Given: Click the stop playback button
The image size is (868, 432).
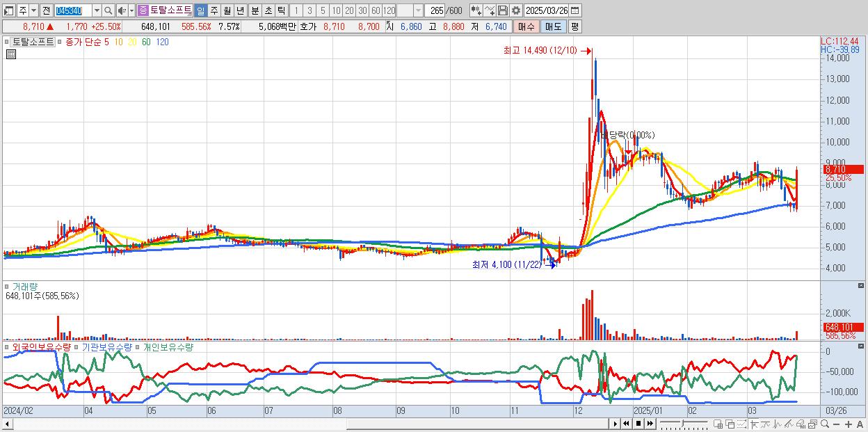Looking at the screenshot, I should coord(638,424).
